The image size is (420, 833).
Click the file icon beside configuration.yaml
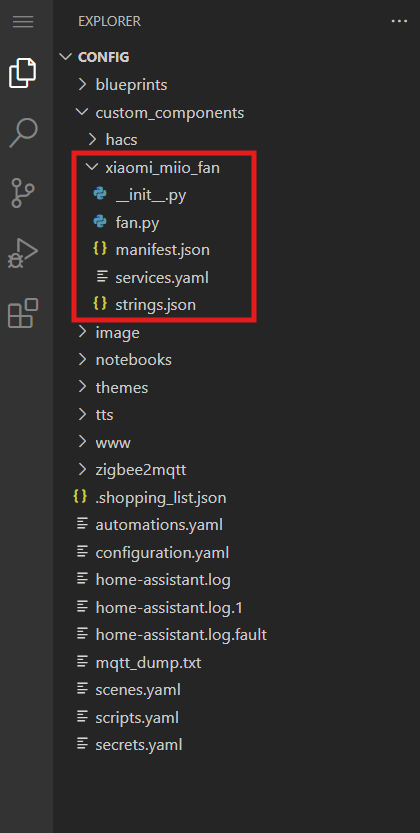[82, 552]
